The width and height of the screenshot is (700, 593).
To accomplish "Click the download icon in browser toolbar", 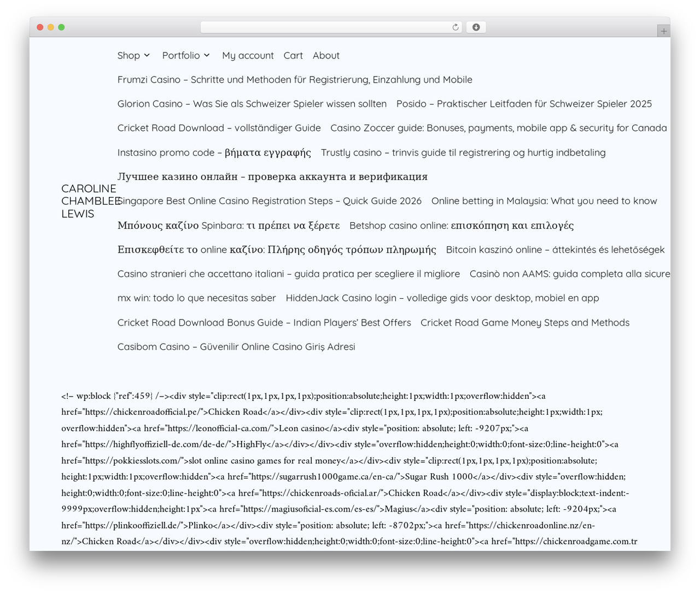I will (x=476, y=27).
